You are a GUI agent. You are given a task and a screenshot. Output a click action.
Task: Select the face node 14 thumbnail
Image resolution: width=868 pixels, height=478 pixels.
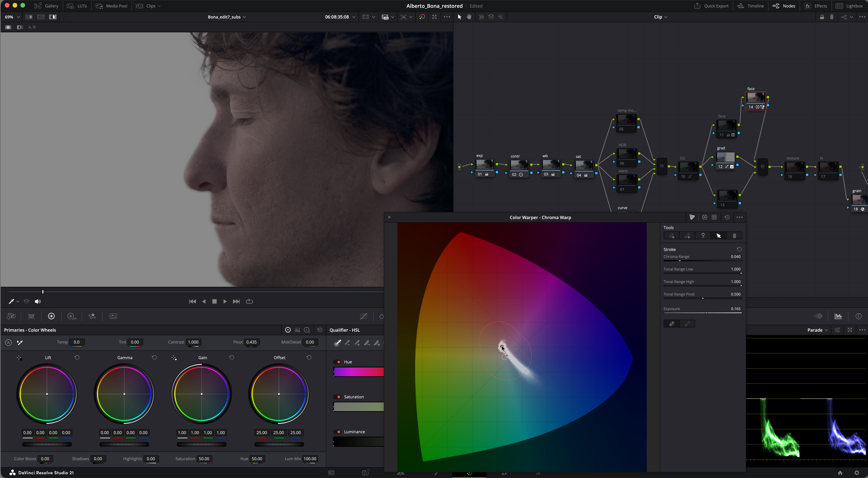(755, 98)
